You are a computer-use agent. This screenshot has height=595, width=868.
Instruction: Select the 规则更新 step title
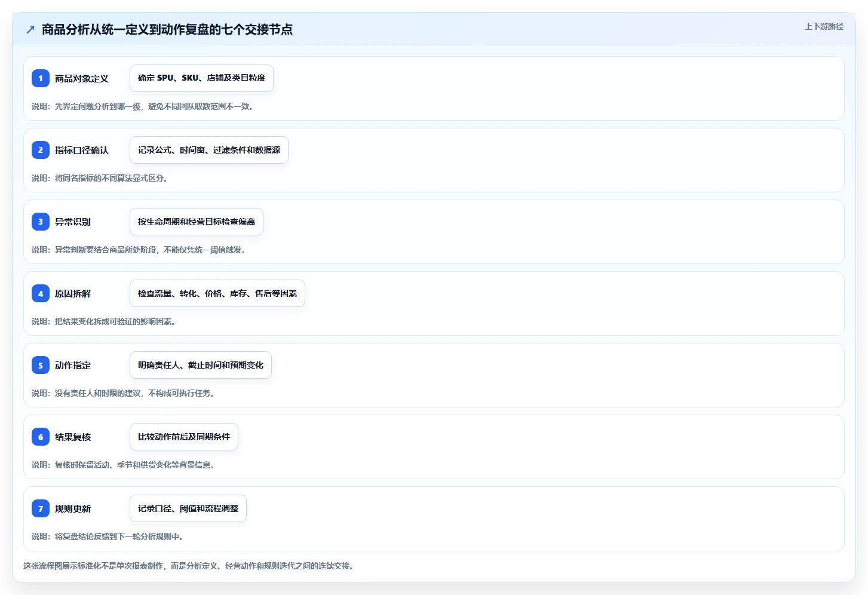(x=73, y=508)
